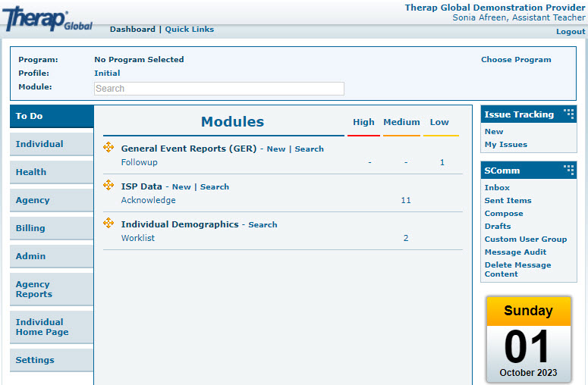Open the Admin tab
This screenshot has height=385, width=588.
coord(52,257)
